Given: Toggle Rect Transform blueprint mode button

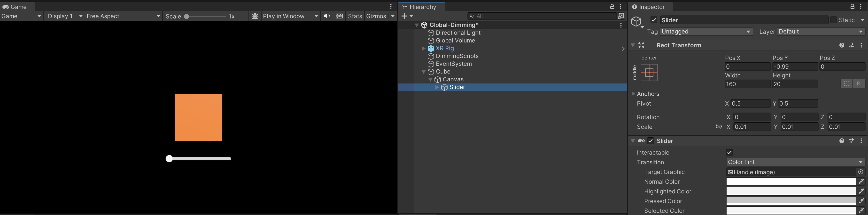Looking at the screenshot, I should click(x=846, y=84).
